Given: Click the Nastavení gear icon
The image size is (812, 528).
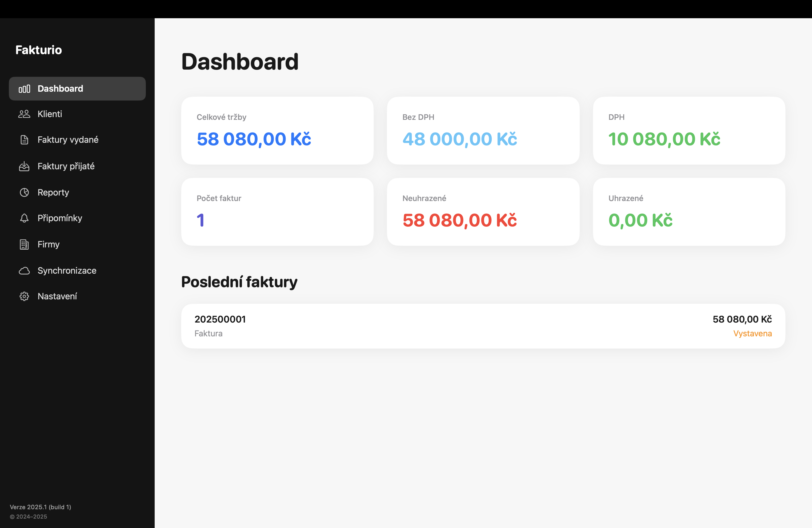Looking at the screenshot, I should [24, 296].
